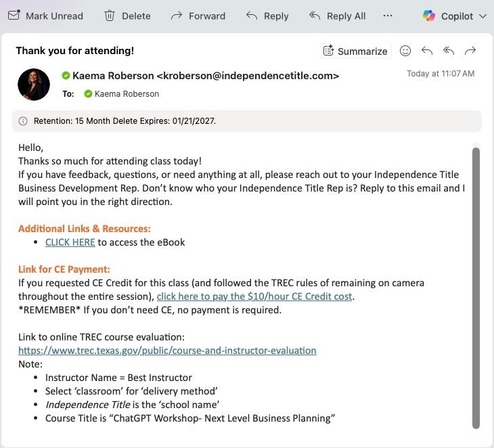494x448 pixels.
Task: Forward the email from the top toolbar
Action: 177,16
